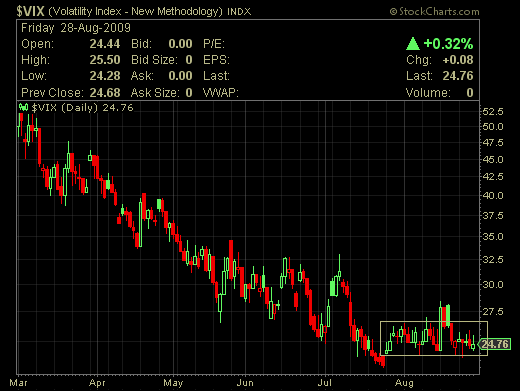The image size is (520, 391).
Task: Click the 47.5 price axis label
Action: [x=493, y=143]
